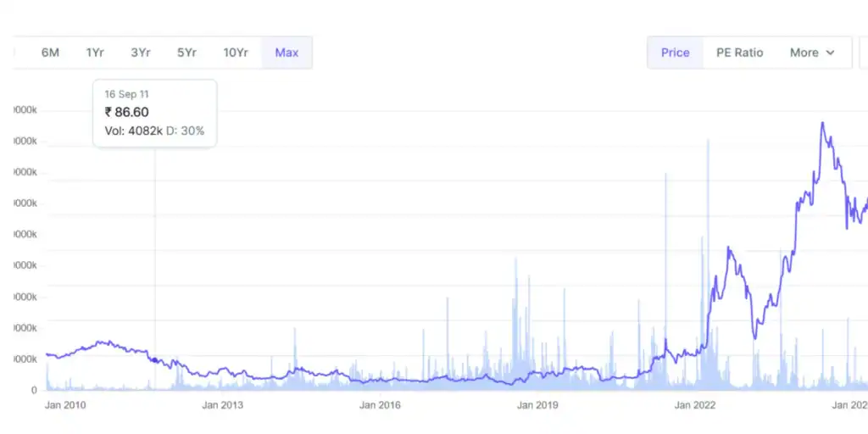The width and height of the screenshot is (868, 434).
Task: Show the 10Yr price history
Action: (236, 53)
